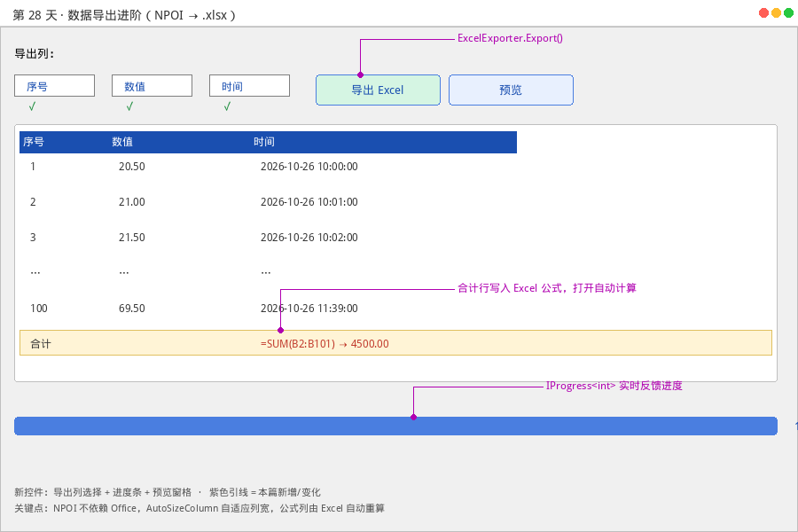Click green checkmark under 数值
Screen dimensions: 798x532
(x=129, y=106)
